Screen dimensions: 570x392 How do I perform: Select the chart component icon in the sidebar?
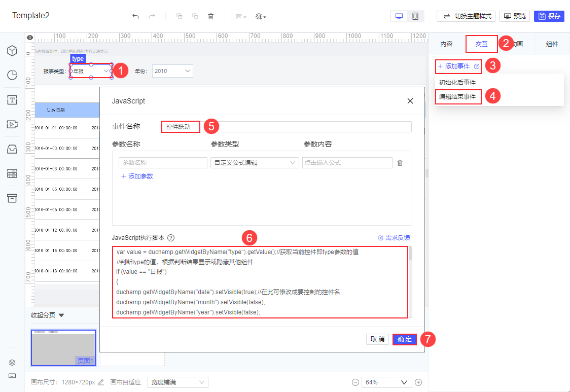13,75
